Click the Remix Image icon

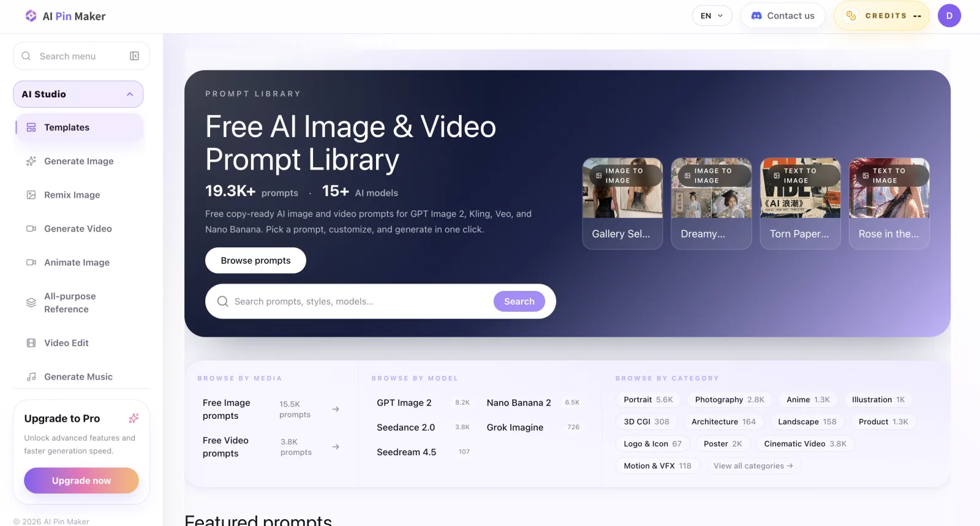pyautogui.click(x=31, y=195)
